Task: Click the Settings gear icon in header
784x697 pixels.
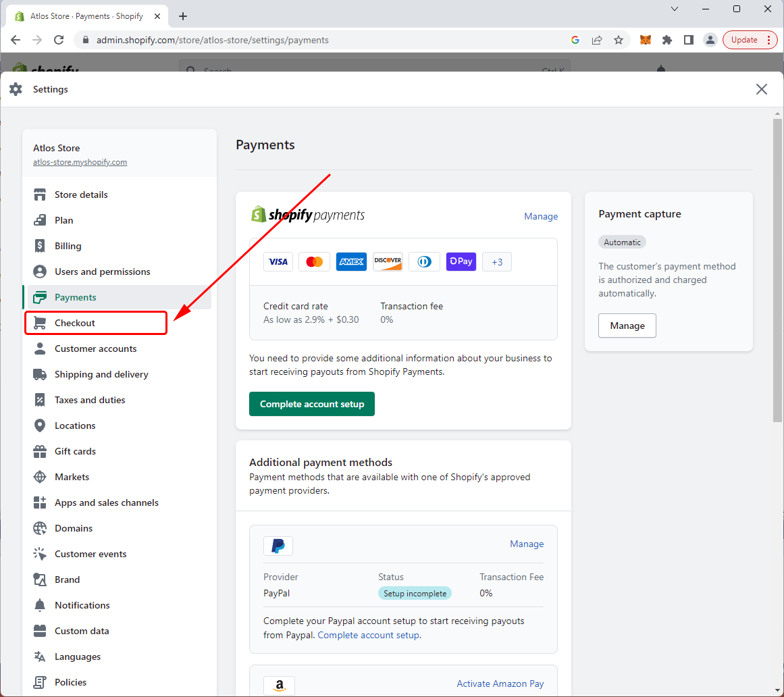Action: pos(16,89)
